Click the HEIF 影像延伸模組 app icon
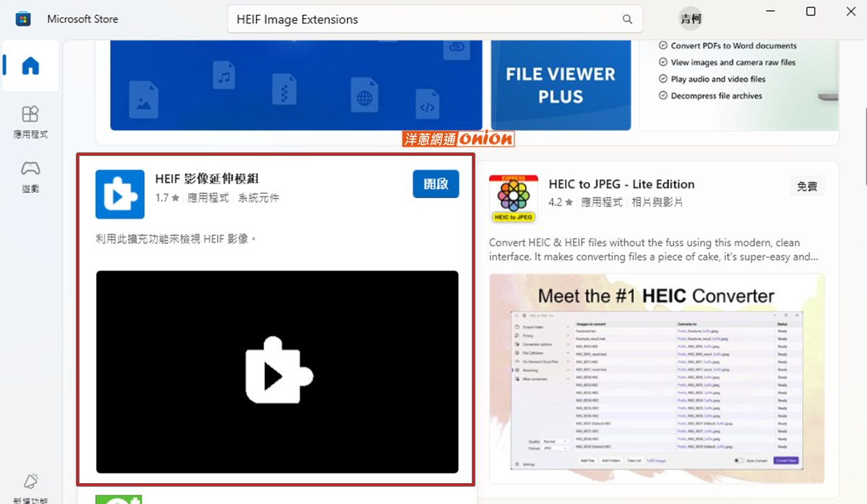The image size is (867, 504). [120, 194]
